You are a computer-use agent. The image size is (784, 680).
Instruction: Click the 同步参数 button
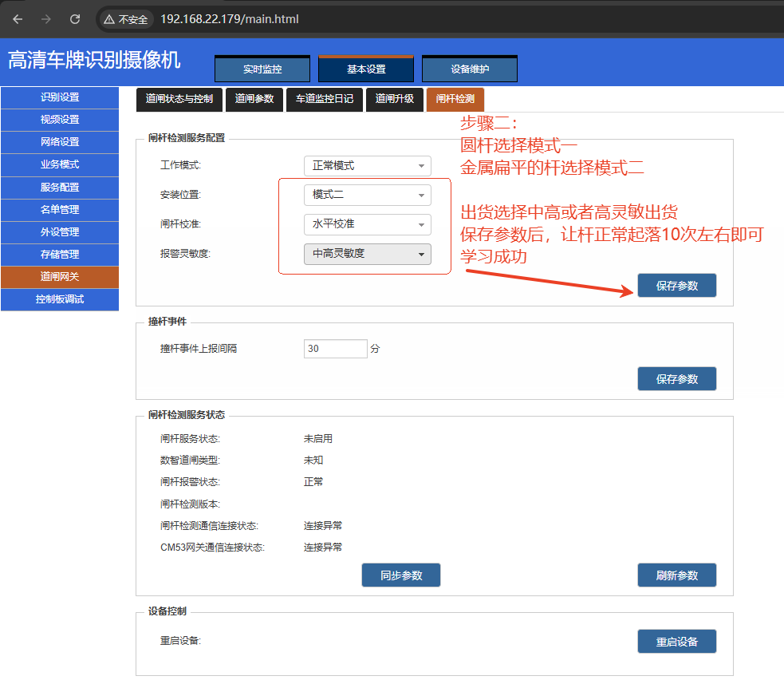coord(401,575)
